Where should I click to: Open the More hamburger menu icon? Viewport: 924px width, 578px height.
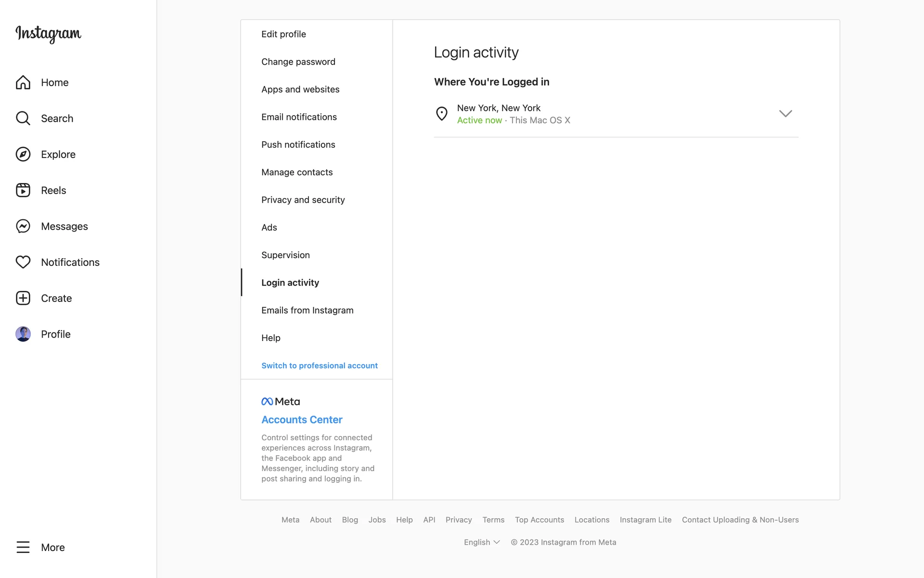pyautogui.click(x=23, y=547)
